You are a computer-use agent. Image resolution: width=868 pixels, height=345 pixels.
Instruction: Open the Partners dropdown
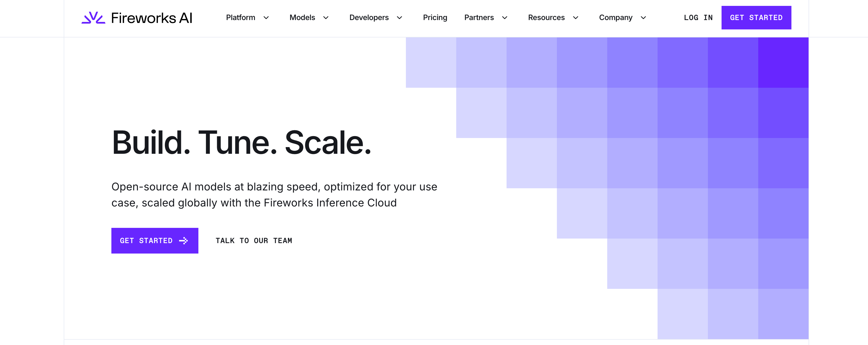(x=505, y=18)
